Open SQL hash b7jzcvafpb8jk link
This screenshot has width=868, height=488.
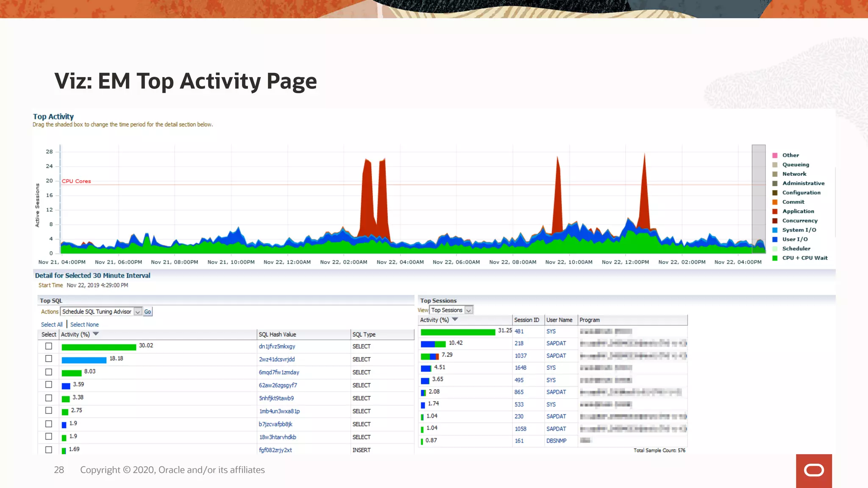click(x=275, y=424)
